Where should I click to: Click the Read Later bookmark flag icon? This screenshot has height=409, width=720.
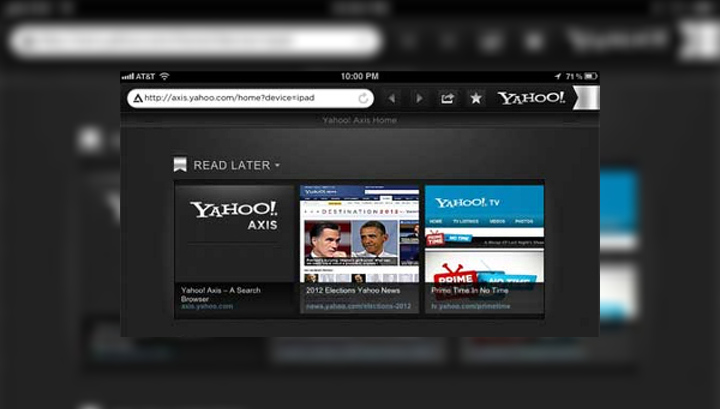(x=180, y=164)
